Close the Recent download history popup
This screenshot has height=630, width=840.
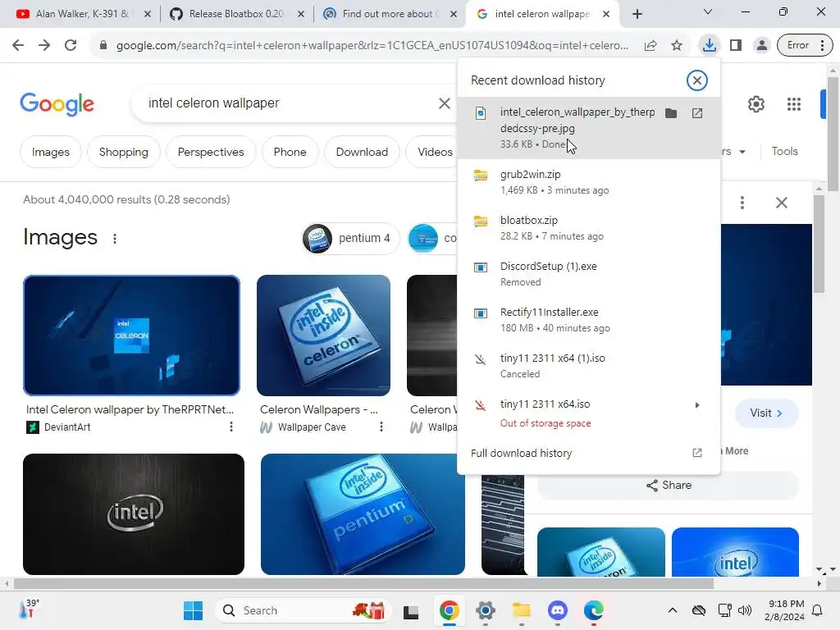(x=696, y=80)
